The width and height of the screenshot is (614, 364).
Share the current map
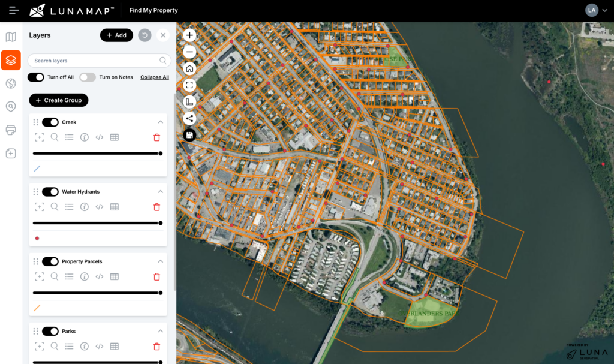[189, 118]
